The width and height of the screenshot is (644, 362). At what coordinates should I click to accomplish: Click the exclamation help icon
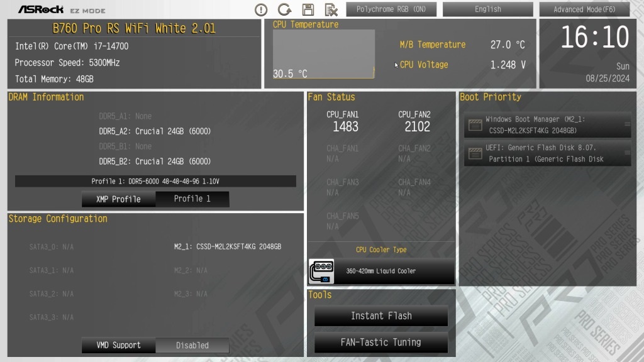coord(261,9)
